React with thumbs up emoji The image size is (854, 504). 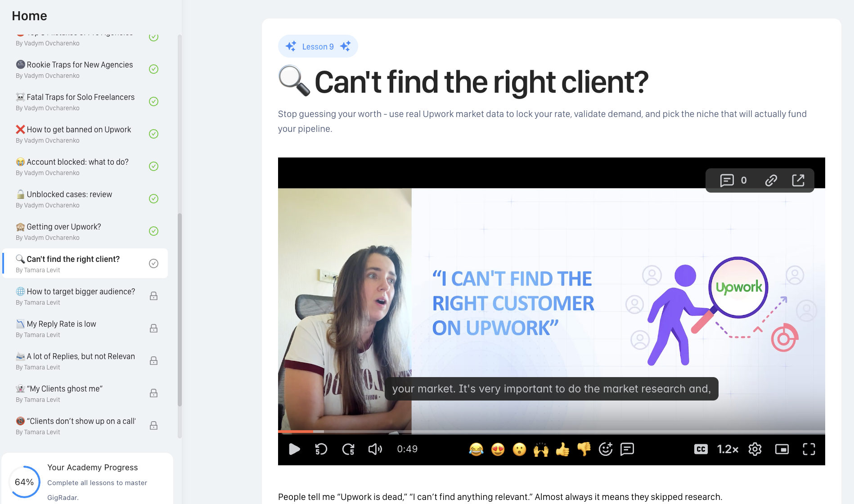click(562, 449)
